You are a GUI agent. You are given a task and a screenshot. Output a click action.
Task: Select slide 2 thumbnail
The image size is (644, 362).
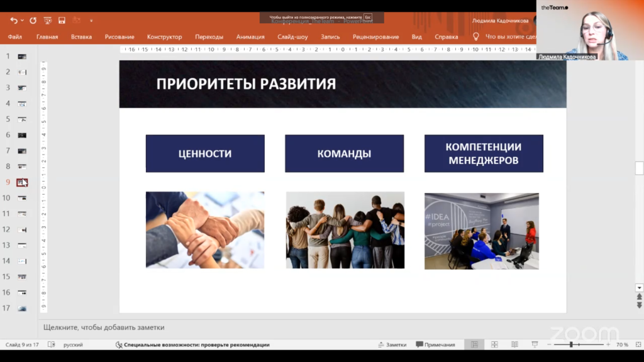click(x=22, y=72)
